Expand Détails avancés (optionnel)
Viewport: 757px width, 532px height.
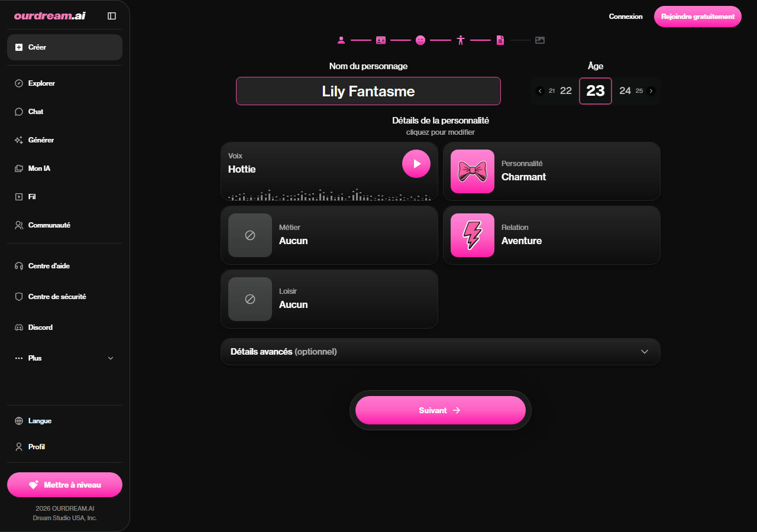pos(441,352)
